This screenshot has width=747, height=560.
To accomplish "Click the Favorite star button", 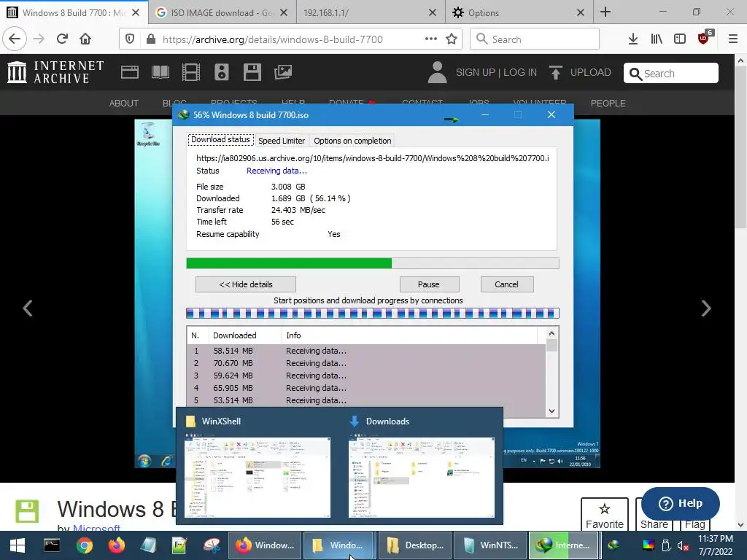I will pos(605,515).
